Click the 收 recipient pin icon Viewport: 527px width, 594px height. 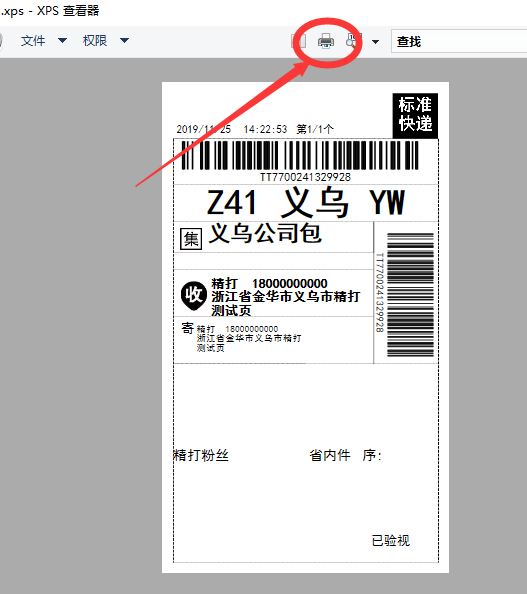[x=194, y=295]
